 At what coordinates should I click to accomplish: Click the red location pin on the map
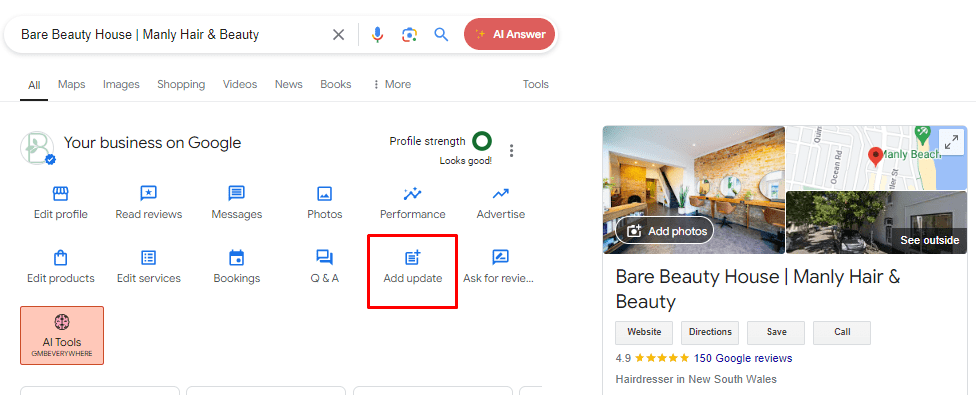[x=876, y=157]
